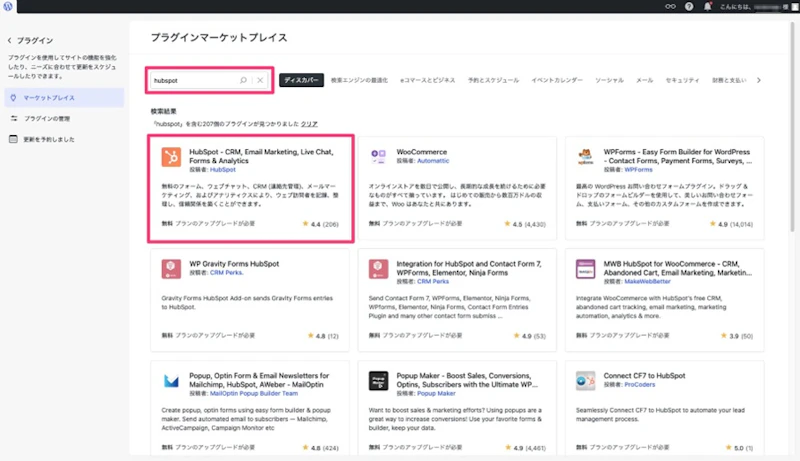Viewport: 800px width, 461px height.
Task: Click the WooCommerce 4.5 rating star
Action: [507, 224]
